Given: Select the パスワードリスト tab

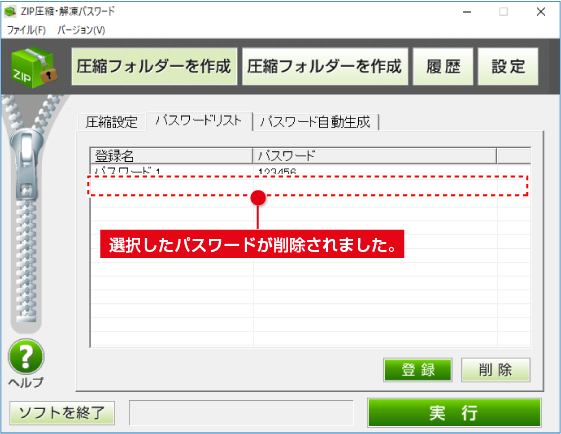Looking at the screenshot, I should coord(199,121).
